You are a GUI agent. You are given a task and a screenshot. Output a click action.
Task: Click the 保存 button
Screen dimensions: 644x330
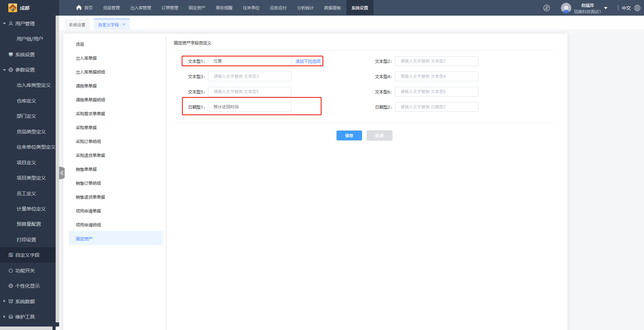[349, 135]
